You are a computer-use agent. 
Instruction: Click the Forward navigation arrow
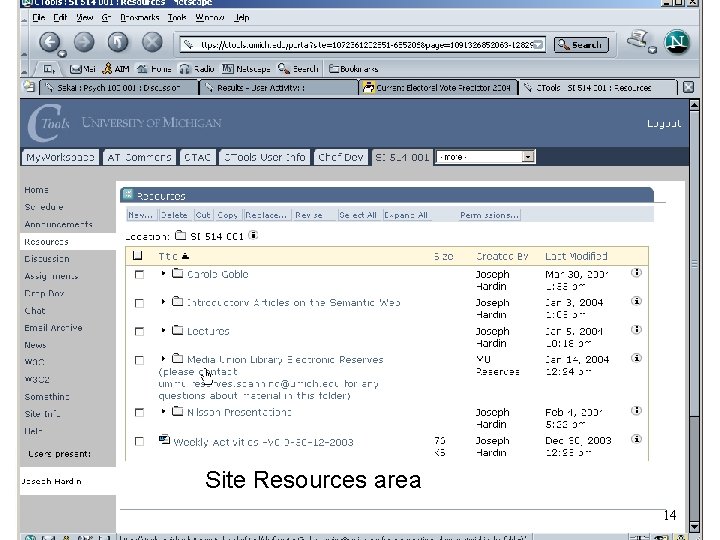click(84, 42)
